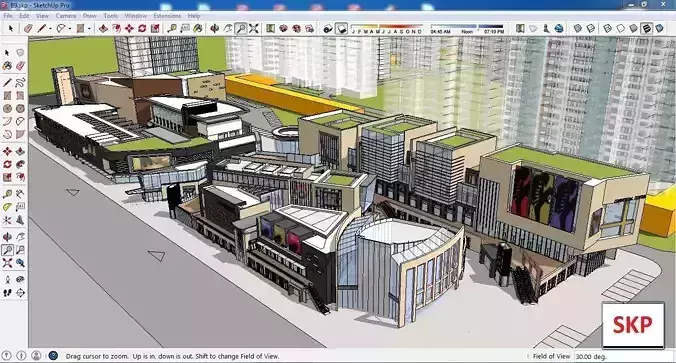Toggle X-Ray face style
The height and width of the screenshot is (363, 676).
click(577, 28)
